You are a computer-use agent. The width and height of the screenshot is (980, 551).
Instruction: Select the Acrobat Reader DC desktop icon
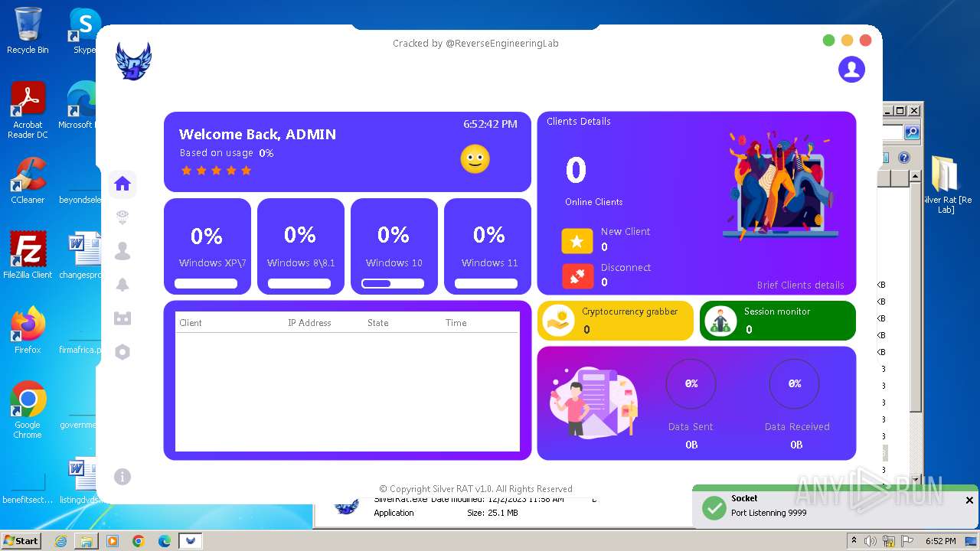tap(28, 110)
